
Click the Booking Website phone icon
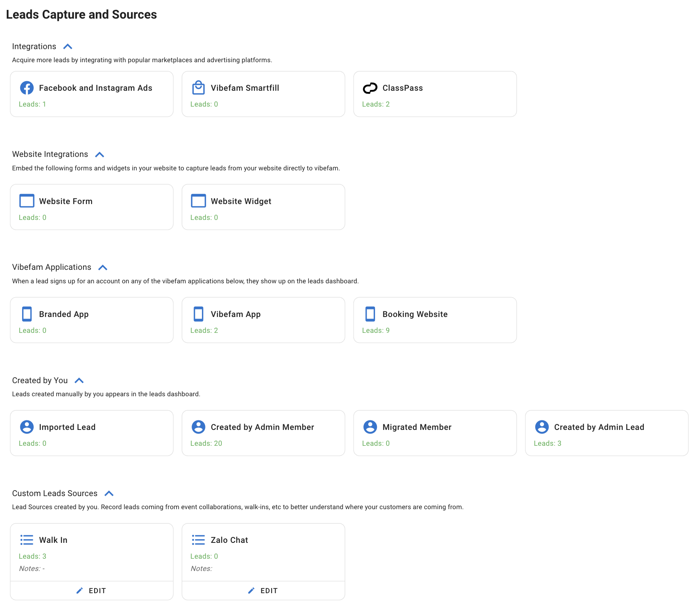(x=370, y=314)
